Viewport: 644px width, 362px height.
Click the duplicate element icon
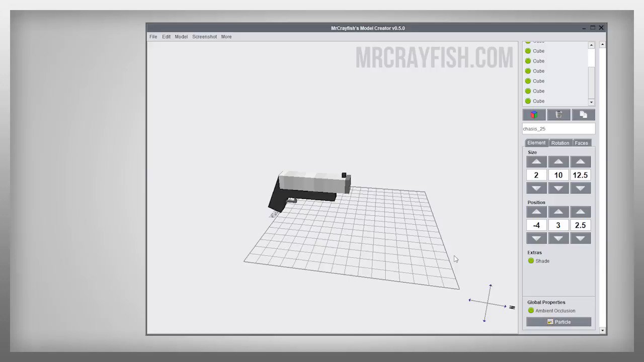tap(583, 115)
